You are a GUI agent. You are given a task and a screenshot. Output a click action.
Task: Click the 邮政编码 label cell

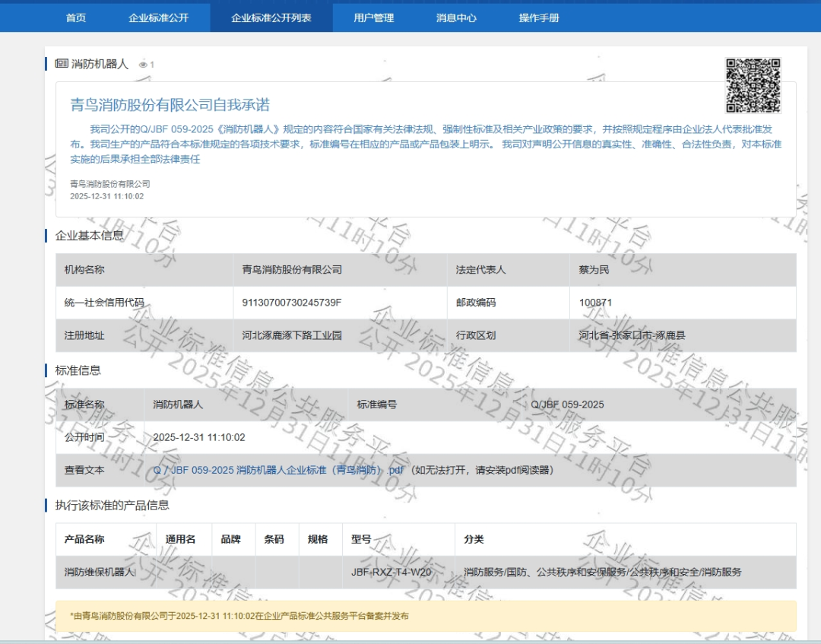click(509, 303)
